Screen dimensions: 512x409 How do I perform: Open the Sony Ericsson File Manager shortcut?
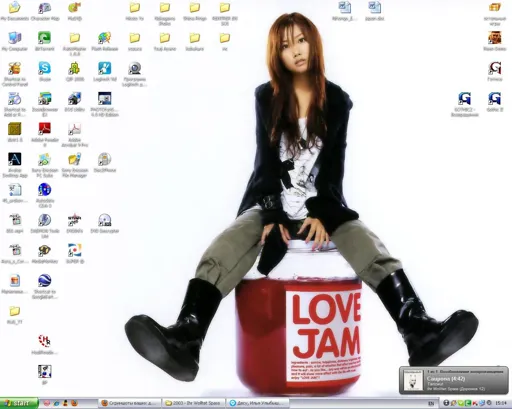[74, 159]
